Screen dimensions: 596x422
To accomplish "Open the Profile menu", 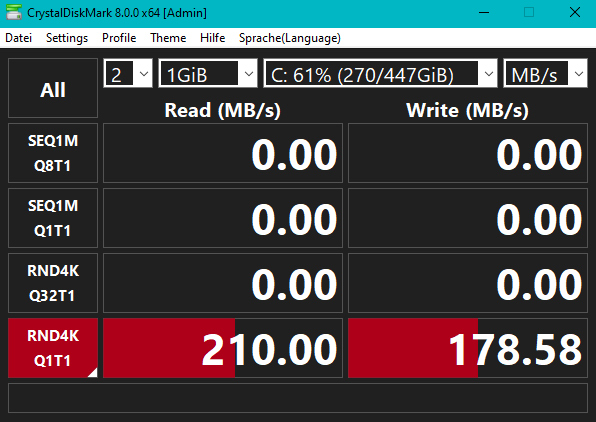I will 119,38.
